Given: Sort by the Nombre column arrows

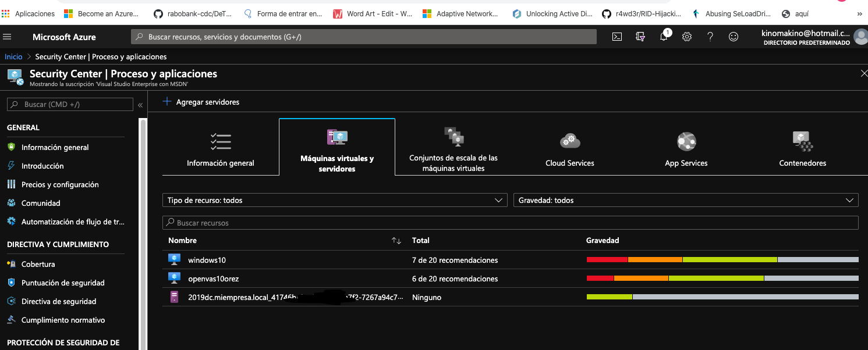Looking at the screenshot, I should click(396, 241).
